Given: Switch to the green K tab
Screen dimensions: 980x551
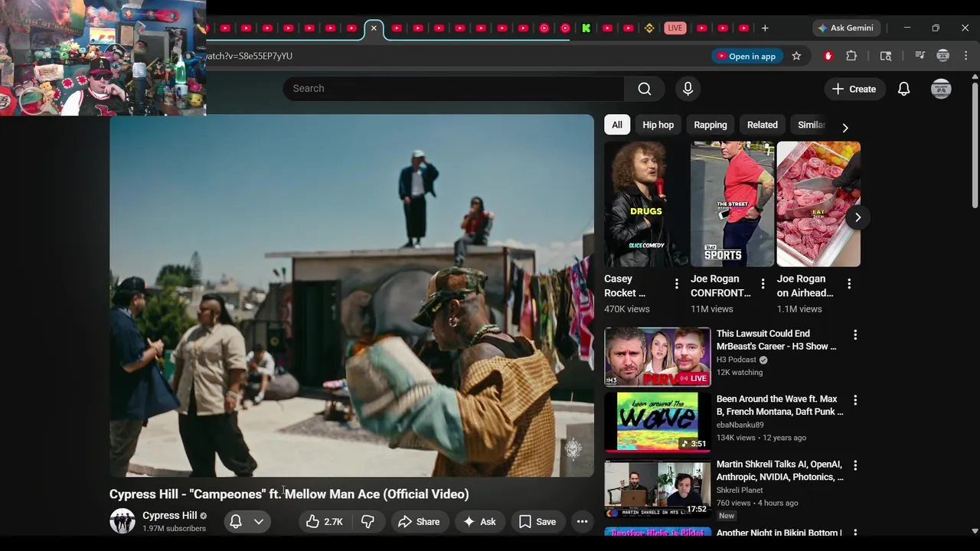Looking at the screenshot, I should point(586,28).
